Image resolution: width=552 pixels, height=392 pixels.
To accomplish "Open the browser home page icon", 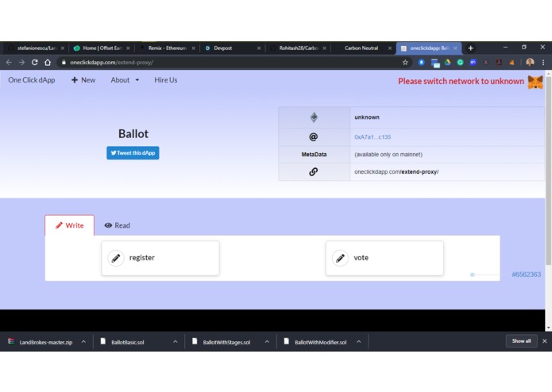I will (48, 62).
